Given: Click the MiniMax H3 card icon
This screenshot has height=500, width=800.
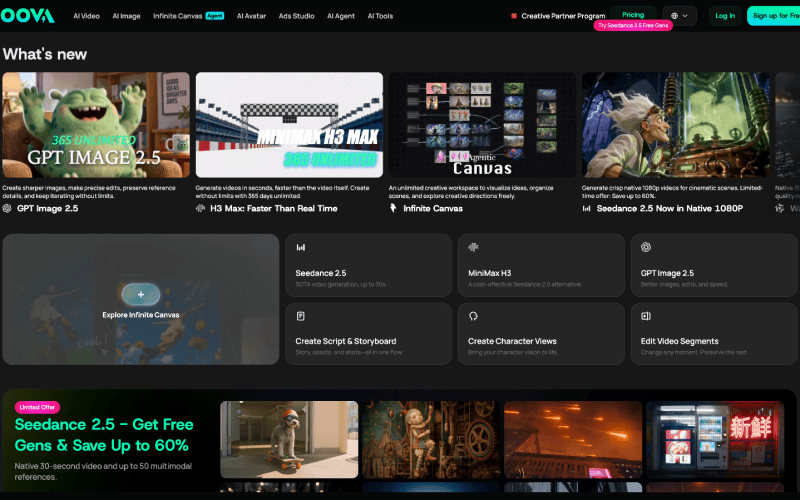Looking at the screenshot, I should [x=473, y=247].
